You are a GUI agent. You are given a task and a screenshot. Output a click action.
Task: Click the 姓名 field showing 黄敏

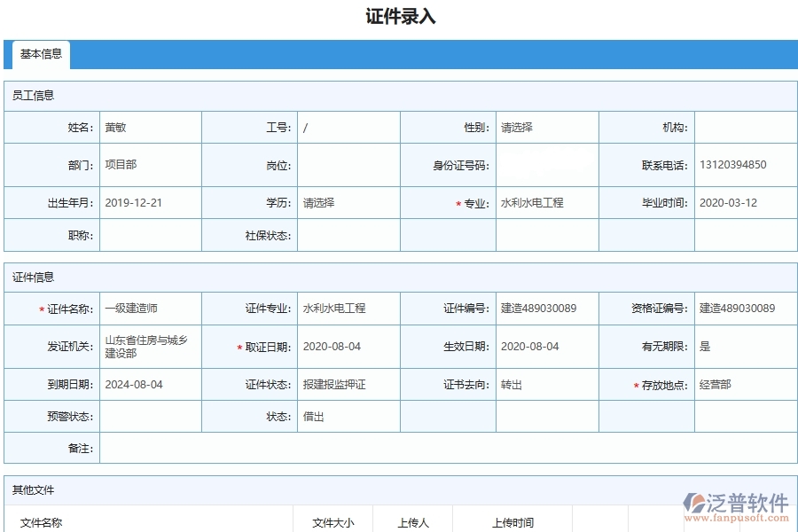(151, 127)
